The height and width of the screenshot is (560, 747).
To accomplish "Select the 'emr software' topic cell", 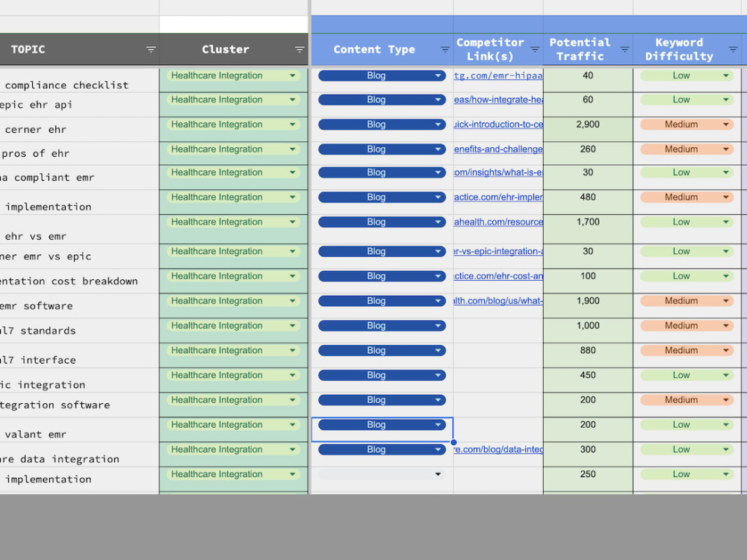I will [80, 306].
